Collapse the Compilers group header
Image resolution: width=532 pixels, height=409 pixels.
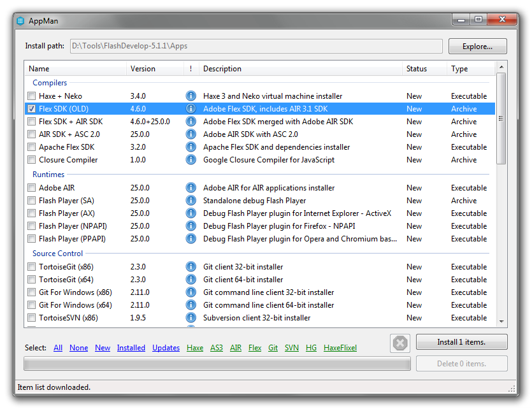coord(50,83)
